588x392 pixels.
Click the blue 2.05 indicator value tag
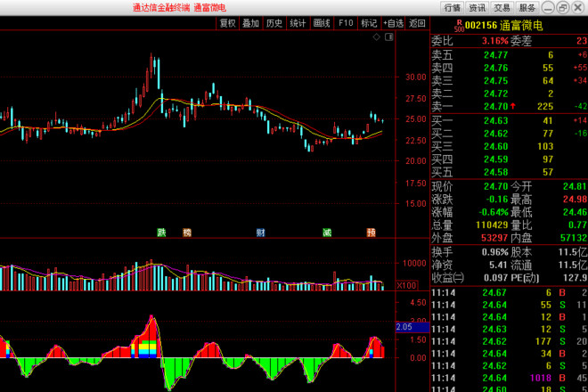click(412, 327)
